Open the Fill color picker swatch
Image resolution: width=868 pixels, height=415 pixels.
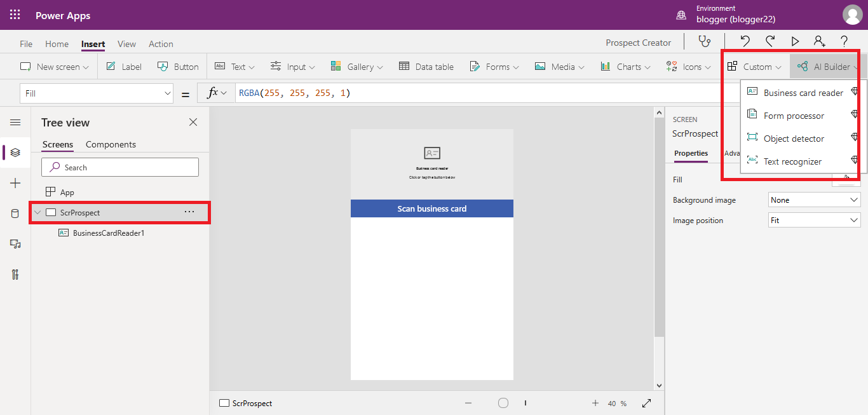pyautogui.click(x=846, y=179)
